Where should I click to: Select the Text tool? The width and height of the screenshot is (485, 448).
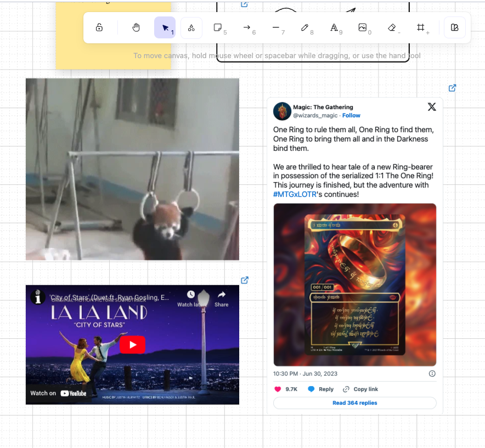point(334,27)
